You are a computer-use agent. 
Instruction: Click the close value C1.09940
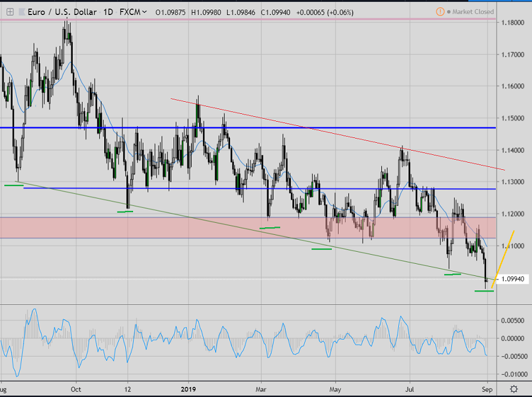(x=275, y=13)
